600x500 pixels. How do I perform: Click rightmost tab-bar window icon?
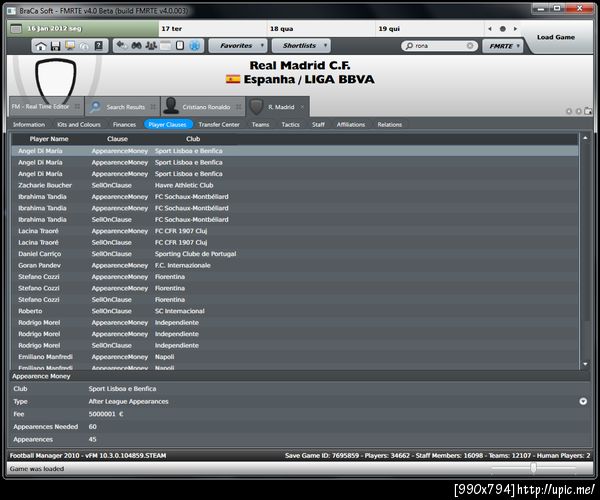(588, 111)
